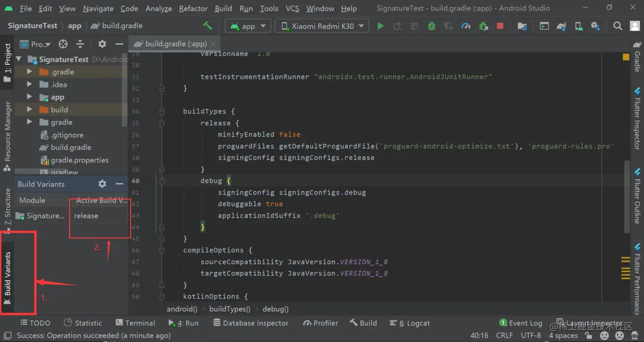
Task: Open Build Variants gear options
Action: (102, 184)
